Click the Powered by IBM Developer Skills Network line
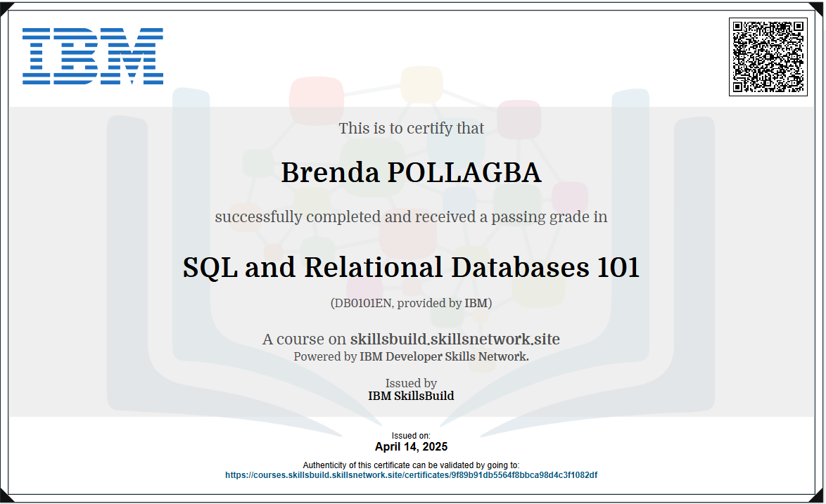 point(411,356)
